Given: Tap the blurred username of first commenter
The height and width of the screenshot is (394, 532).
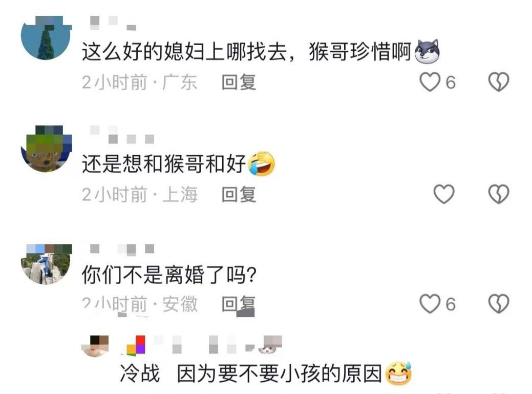Looking at the screenshot, I should pyautogui.click(x=113, y=23).
